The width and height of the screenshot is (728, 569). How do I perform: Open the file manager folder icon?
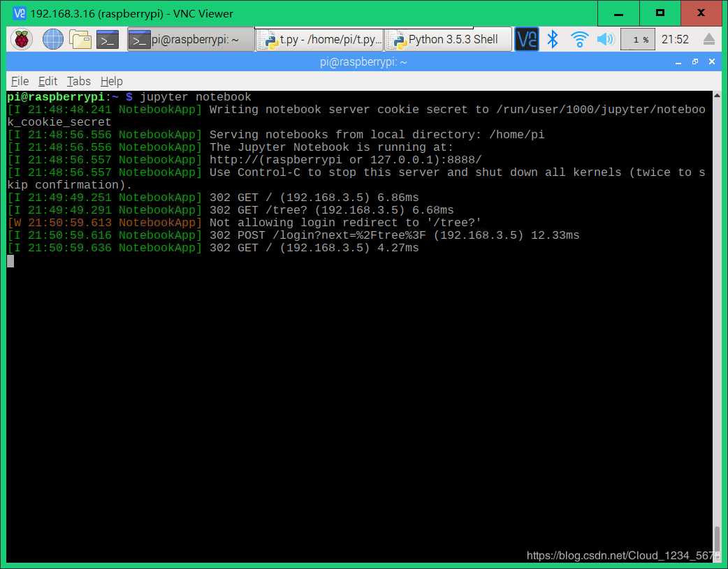pos(80,40)
